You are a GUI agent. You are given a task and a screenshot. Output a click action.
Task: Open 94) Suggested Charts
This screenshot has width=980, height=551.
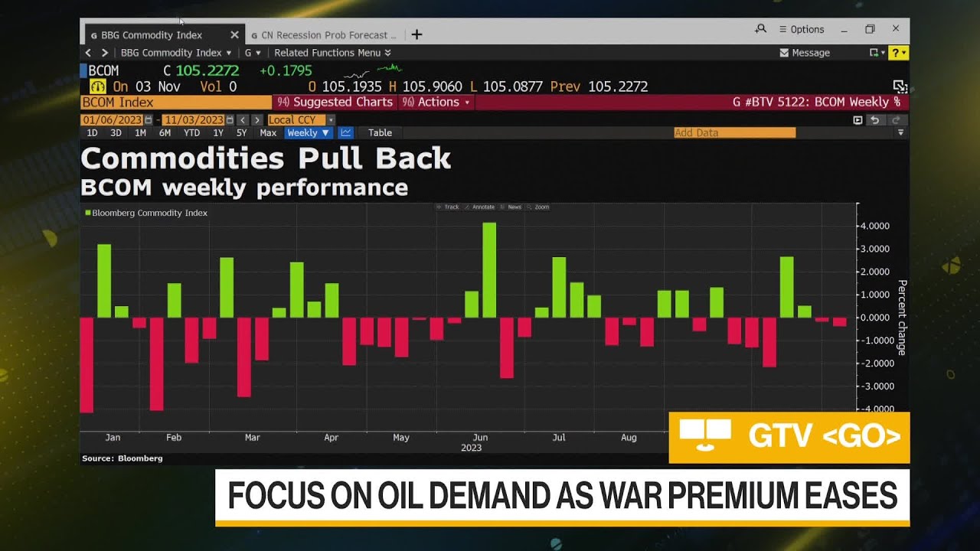pyautogui.click(x=335, y=102)
